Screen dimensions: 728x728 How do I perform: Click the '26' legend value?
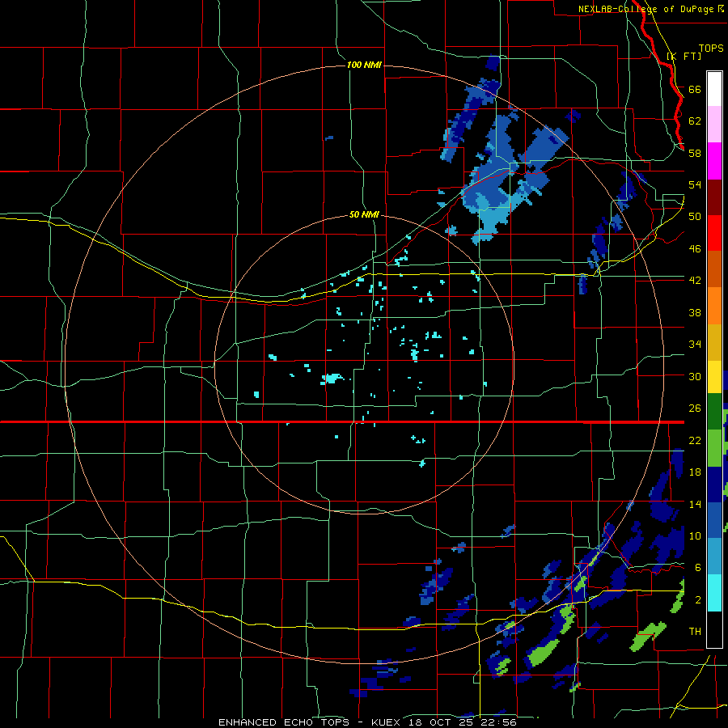[695, 408]
